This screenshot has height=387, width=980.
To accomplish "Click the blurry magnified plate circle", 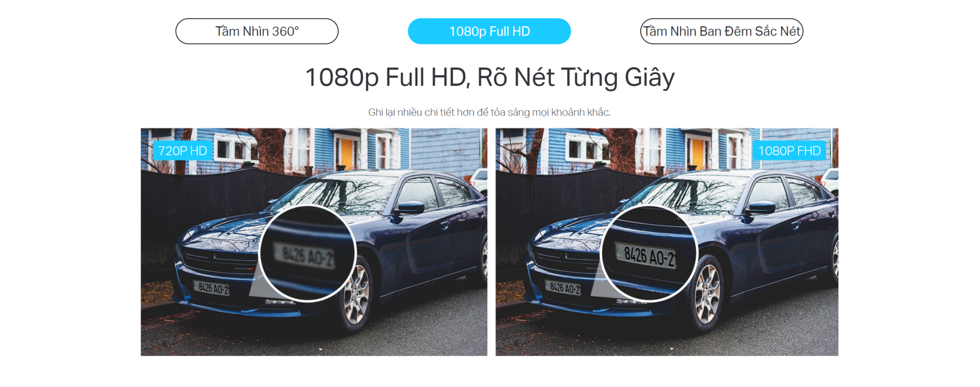I will pos(308,254).
